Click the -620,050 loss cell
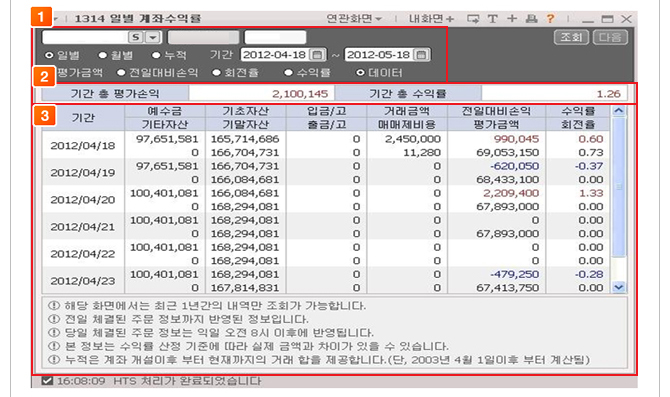This screenshot has width=670, height=397. tap(514, 166)
